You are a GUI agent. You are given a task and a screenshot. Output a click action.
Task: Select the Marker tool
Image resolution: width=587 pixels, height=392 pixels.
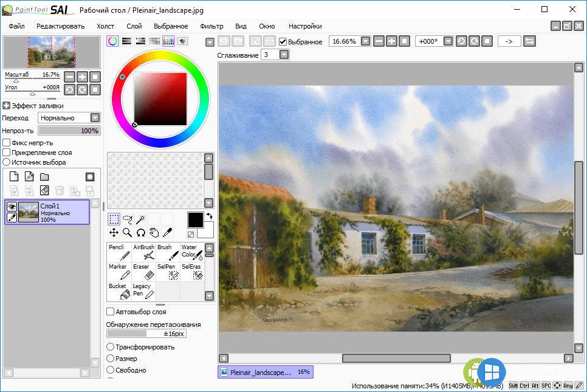click(x=119, y=272)
